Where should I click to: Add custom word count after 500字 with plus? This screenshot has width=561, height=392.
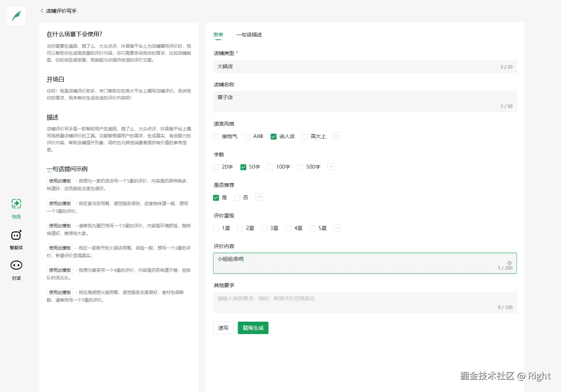(331, 166)
